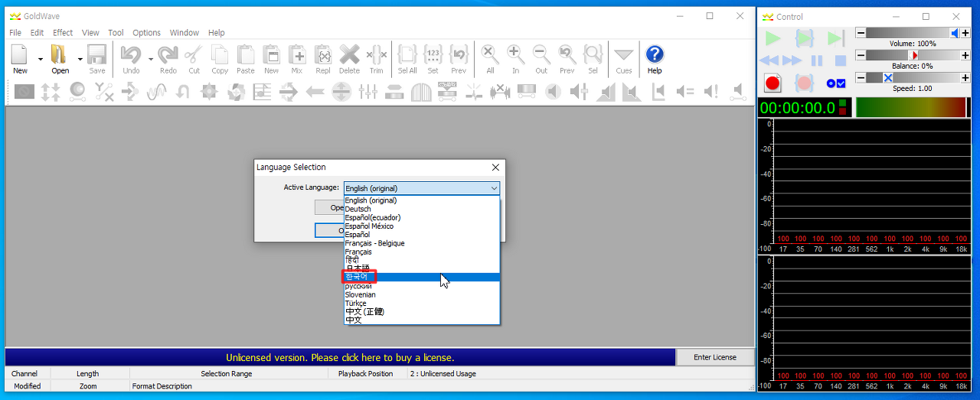
Task: Select 한국어 in the language list
Action: [x=422, y=277]
